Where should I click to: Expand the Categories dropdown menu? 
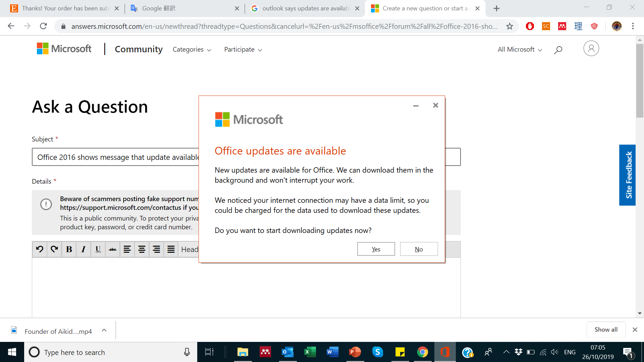pyautogui.click(x=192, y=50)
